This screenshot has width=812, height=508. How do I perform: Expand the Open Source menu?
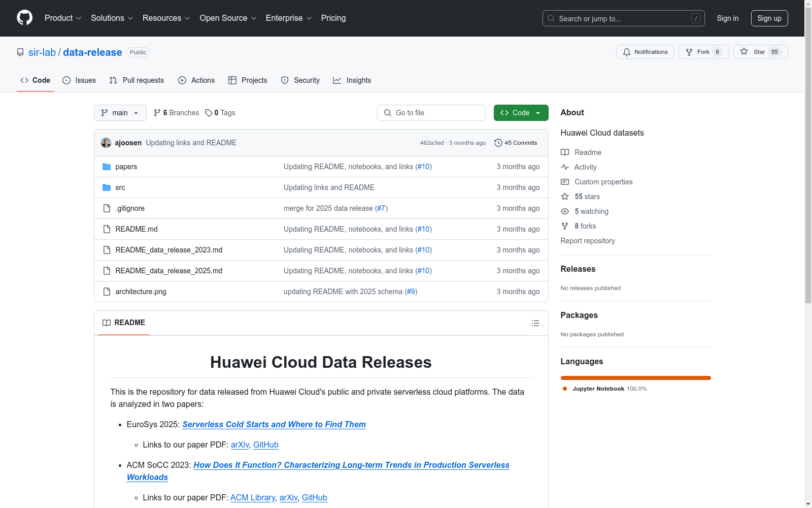[x=228, y=18]
